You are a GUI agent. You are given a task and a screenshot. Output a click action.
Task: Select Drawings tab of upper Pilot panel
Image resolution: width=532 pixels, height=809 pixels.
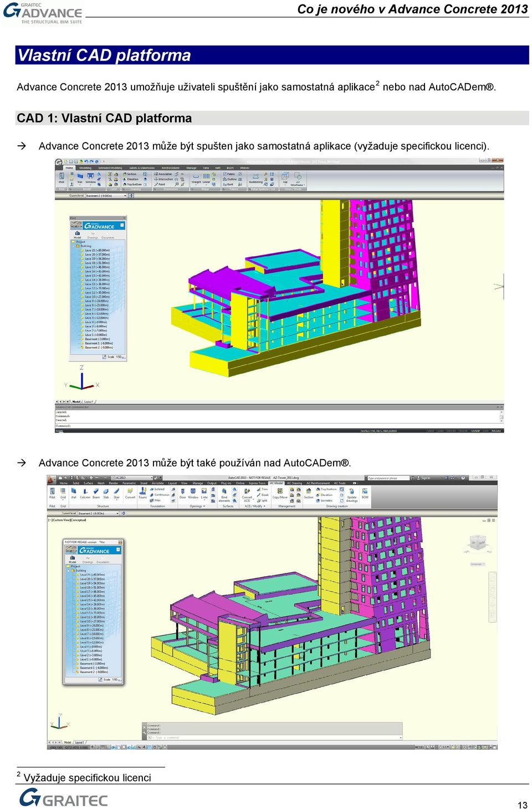[93, 235]
